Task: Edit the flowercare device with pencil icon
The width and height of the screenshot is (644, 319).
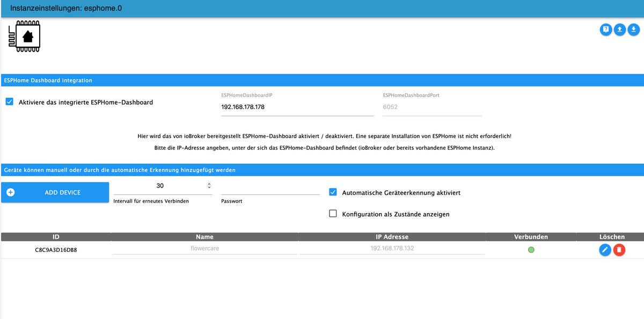Action: [x=605, y=250]
